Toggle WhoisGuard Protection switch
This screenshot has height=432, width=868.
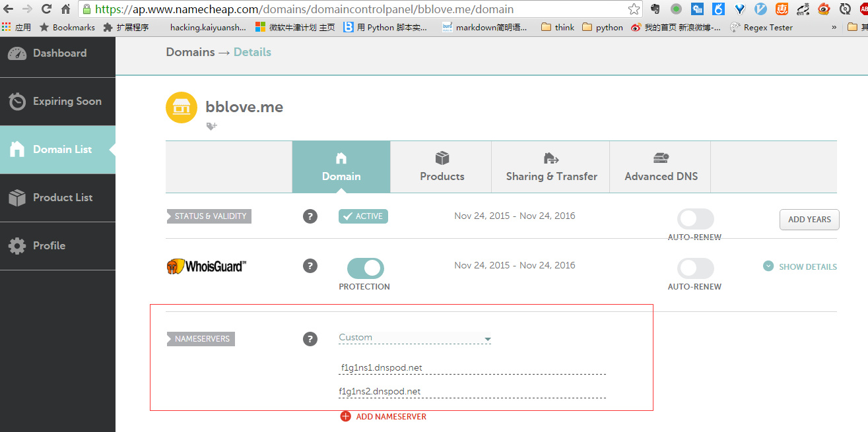pyautogui.click(x=365, y=268)
